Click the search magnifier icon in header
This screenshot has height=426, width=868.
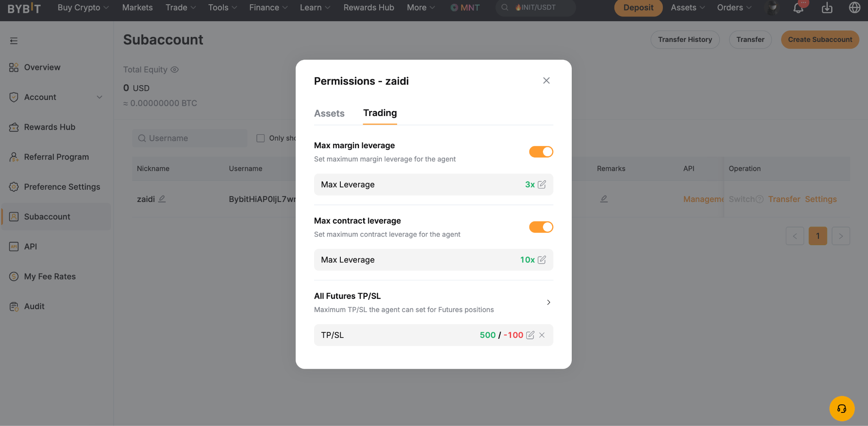click(x=504, y=8)
